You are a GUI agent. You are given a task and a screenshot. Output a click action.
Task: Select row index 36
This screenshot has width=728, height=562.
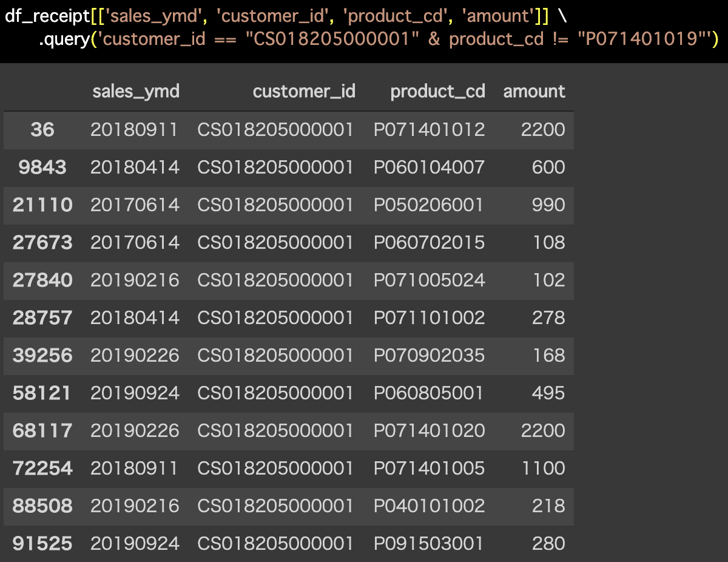[42, 129]
